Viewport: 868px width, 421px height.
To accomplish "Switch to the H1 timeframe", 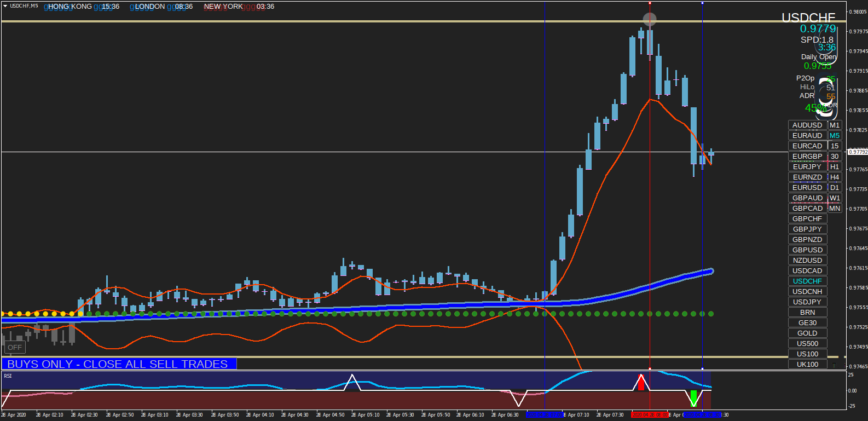I will pyautogui.click(x=835, y=167).
